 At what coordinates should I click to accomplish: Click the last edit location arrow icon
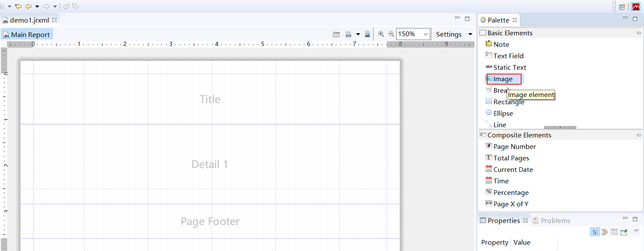pos(18,6)
